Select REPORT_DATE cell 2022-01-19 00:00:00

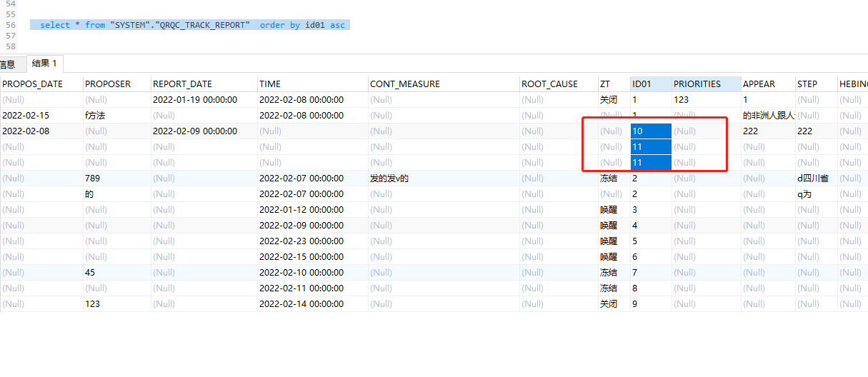point(204,99)
